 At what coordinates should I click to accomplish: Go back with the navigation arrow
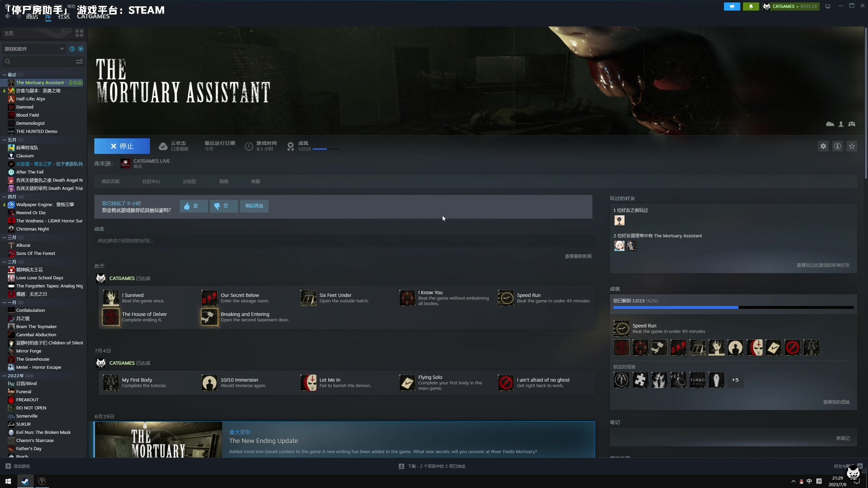8,16
